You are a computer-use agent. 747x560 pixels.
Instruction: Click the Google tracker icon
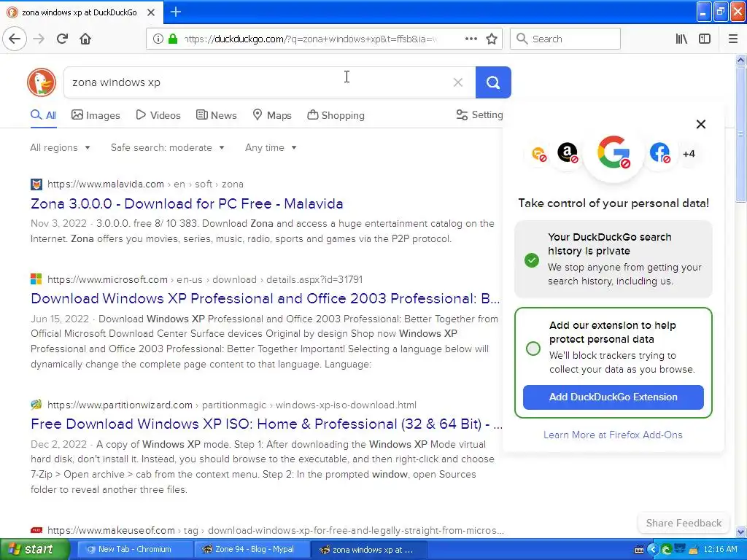614,153
